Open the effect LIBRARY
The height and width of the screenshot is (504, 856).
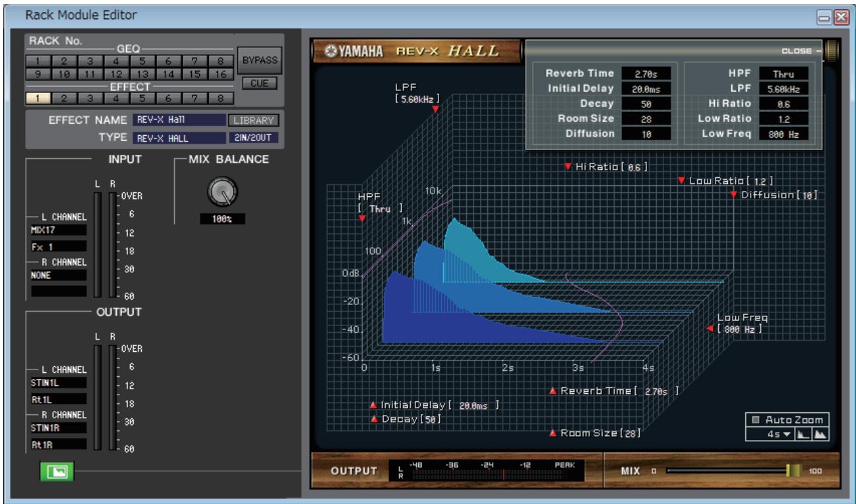point(254,120)
